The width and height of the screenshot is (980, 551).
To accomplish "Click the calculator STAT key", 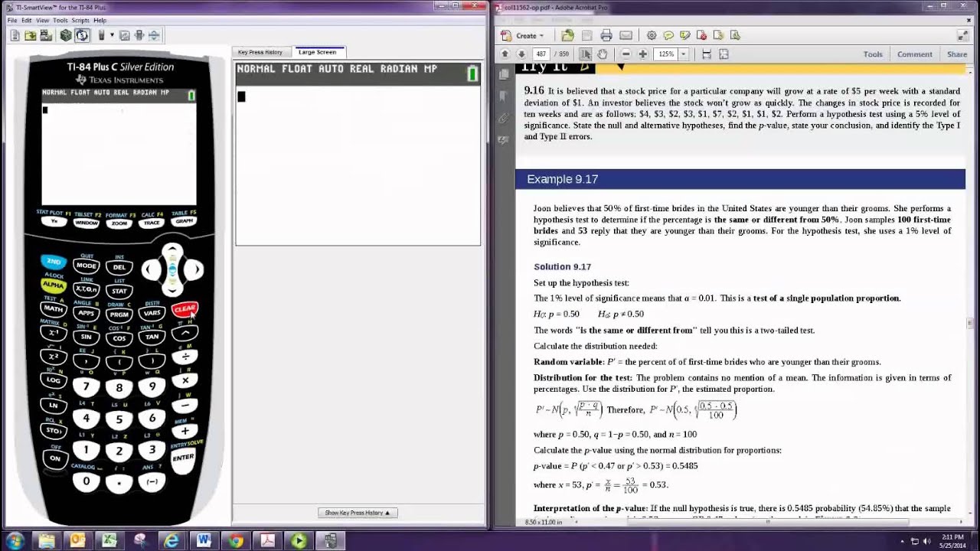I will pos(119,291).
